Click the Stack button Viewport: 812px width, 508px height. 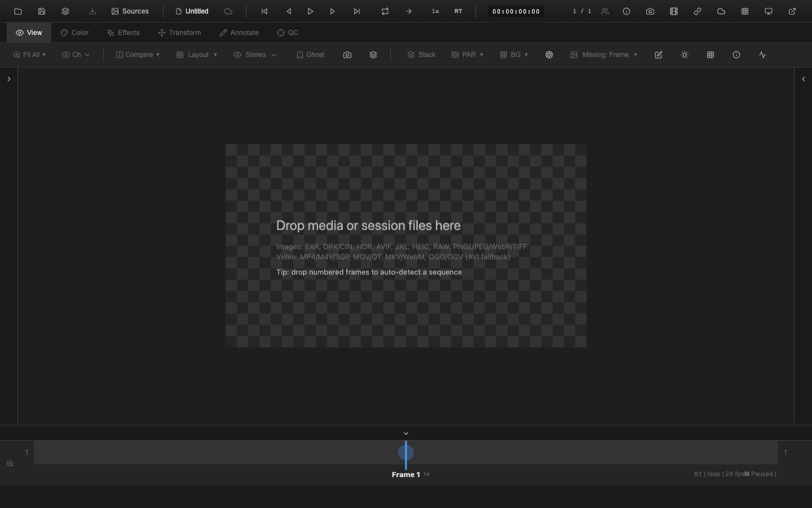(421, 55)
